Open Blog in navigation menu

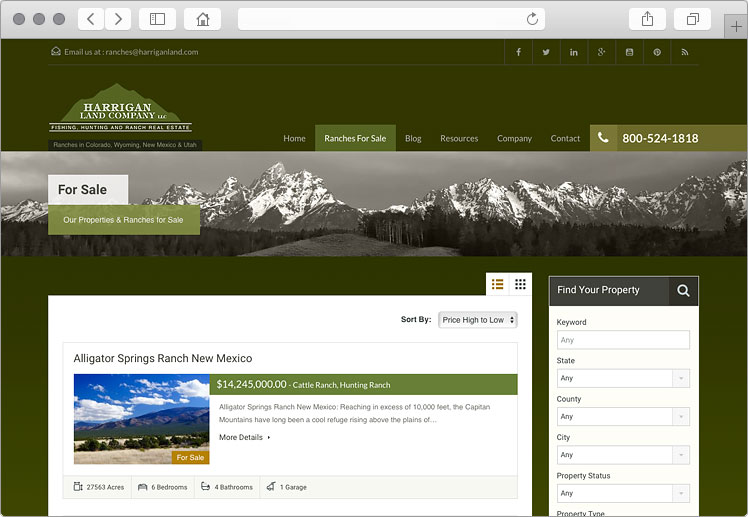413,138
